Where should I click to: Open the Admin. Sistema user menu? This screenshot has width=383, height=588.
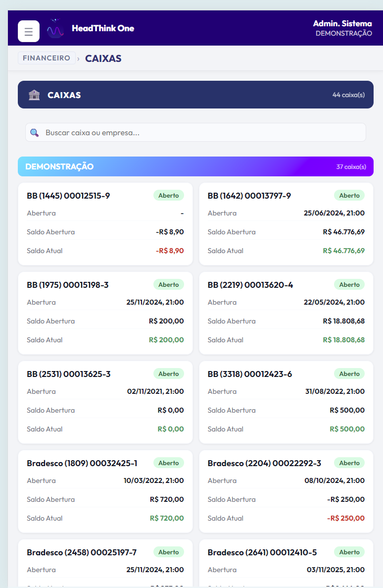[x=342, y=28]
